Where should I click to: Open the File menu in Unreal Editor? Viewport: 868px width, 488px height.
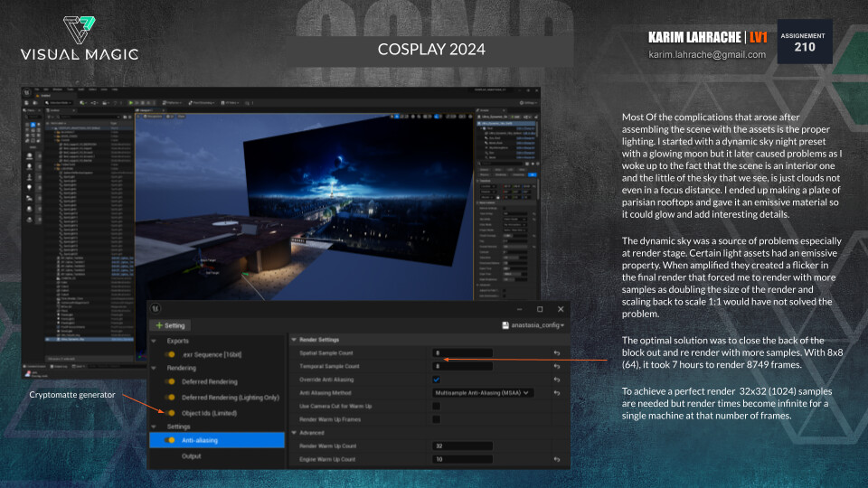click(36, 89)
